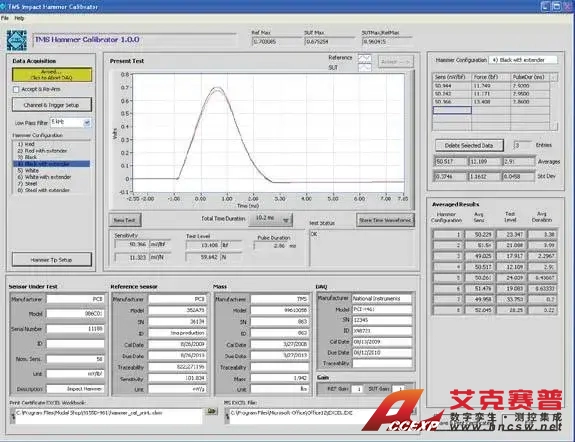
Task: Click the DAQ Due Date field
Action: coord(382,352)
